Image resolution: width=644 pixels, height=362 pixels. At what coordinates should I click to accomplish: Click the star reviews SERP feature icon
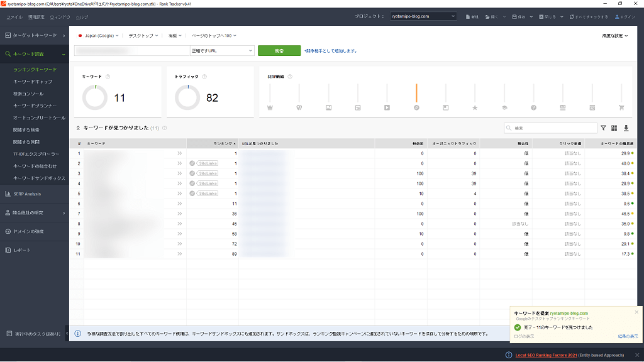pyautogui.click(x=475, y=107)
